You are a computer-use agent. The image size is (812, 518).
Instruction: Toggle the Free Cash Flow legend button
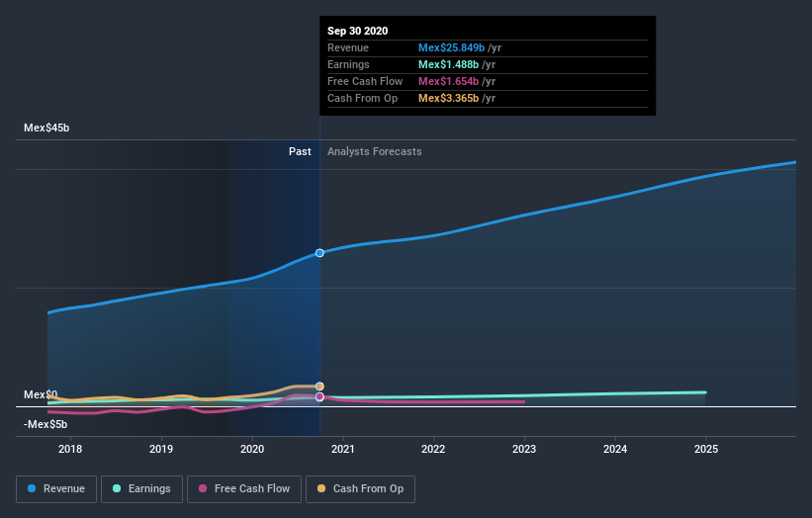244,489
